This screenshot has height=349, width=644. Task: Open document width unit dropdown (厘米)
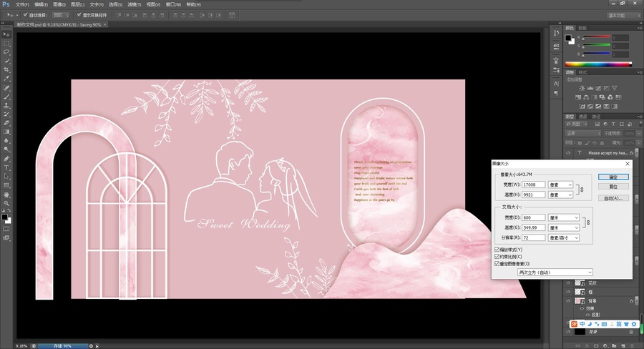(x=564, y=217)
